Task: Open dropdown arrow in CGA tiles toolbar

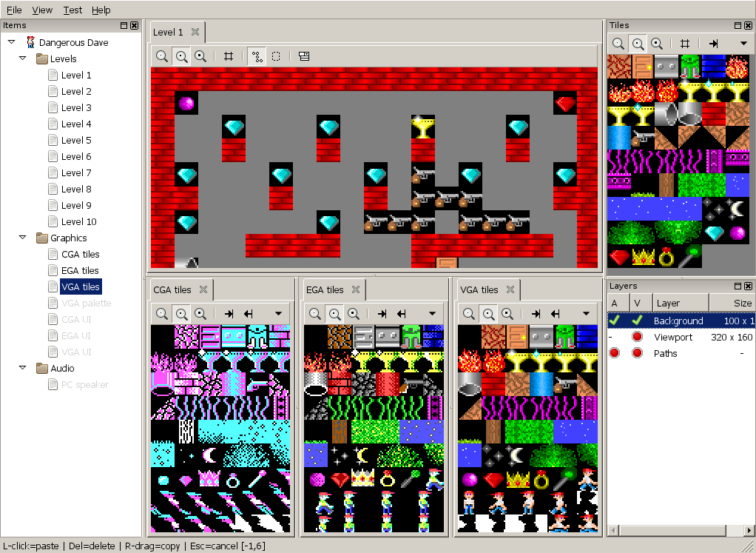Action: [x=278, y=314]
